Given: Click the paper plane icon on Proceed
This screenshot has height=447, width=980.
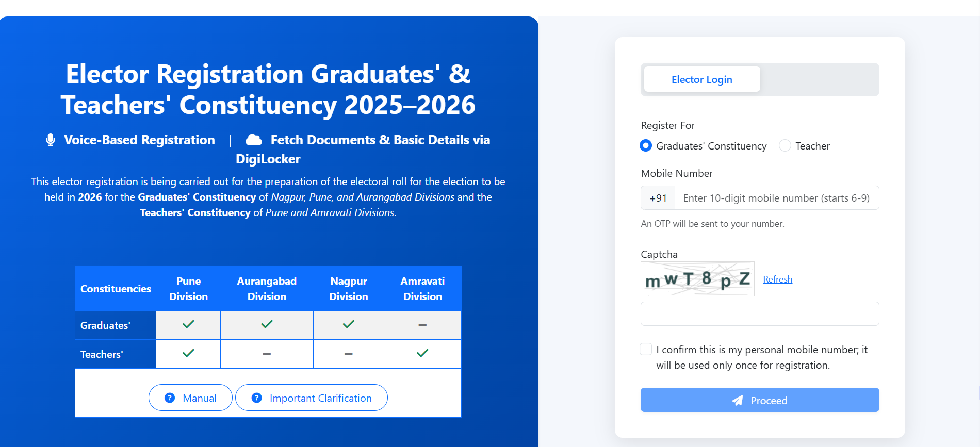Looking at the screenshot, I should point(738,401).
